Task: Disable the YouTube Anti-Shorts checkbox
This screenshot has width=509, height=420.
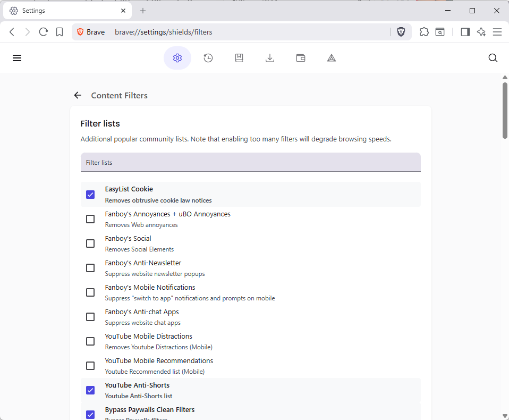Action: pos(90,390)
